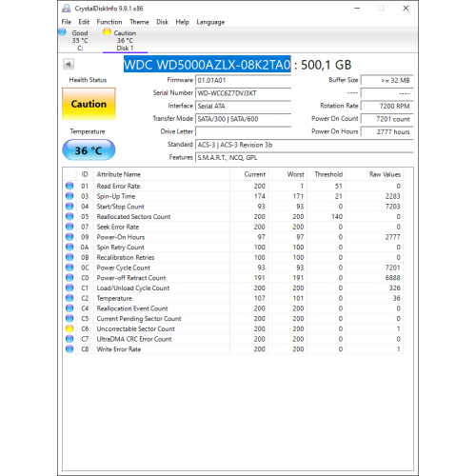Click the 36 °C temperature button
This screenshot has width=476, height=476.
(x=89, y=150)
